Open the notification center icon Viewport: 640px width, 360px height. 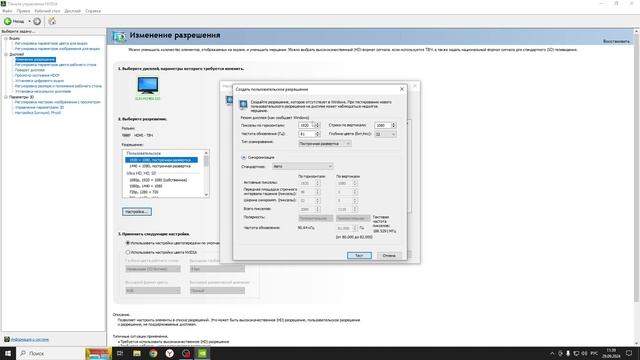coord(629,353)
